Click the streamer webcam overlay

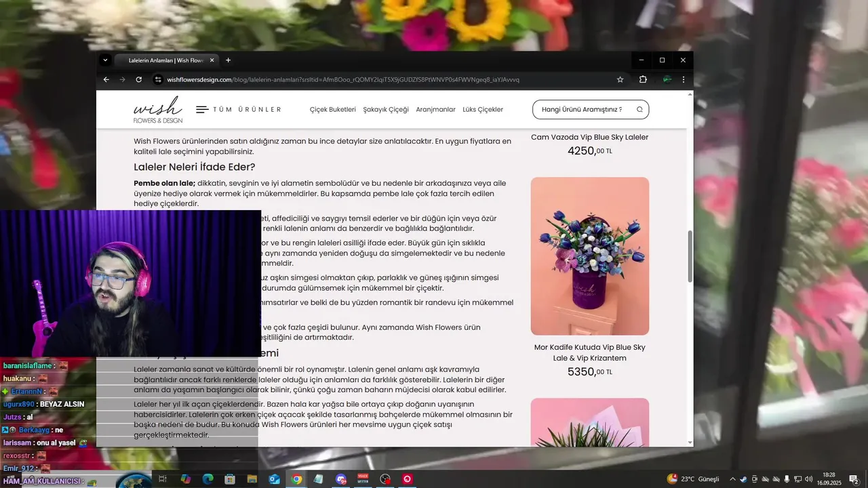(x=130, y=283)
